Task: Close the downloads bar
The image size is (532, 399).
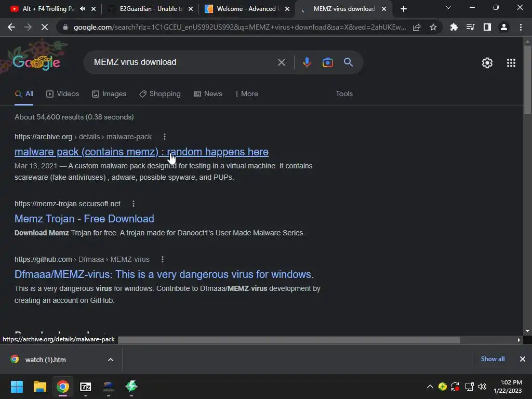Action: pyautogui.click(x=523, y=359)
